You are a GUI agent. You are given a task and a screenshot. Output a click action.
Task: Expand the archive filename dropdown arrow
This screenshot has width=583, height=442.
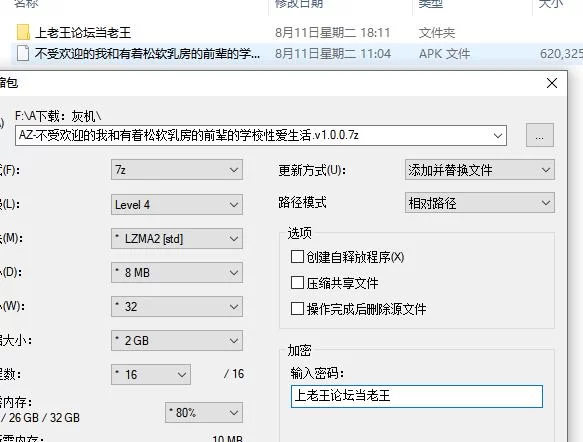pyautogui.click(x=498, y=136)
